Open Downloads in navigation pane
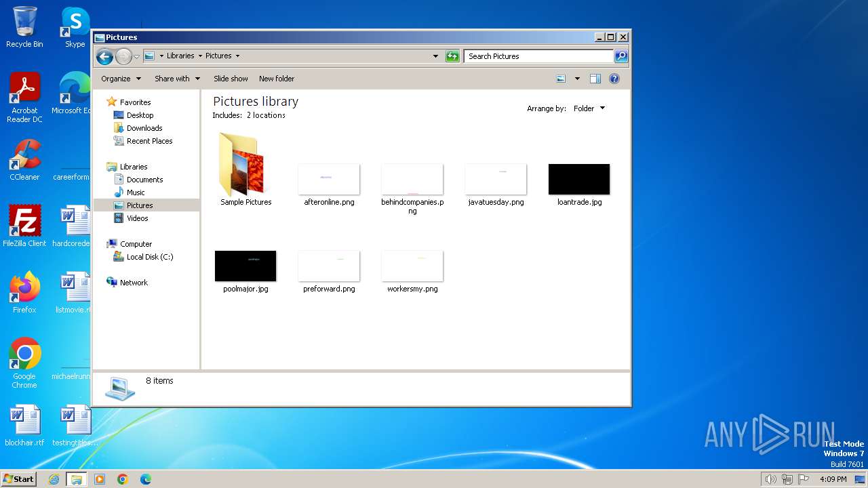 (144, 128)
